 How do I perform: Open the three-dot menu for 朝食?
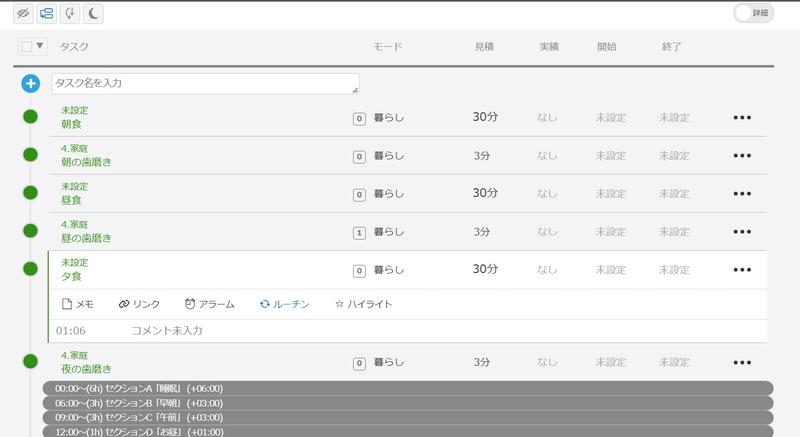[742, 117]
